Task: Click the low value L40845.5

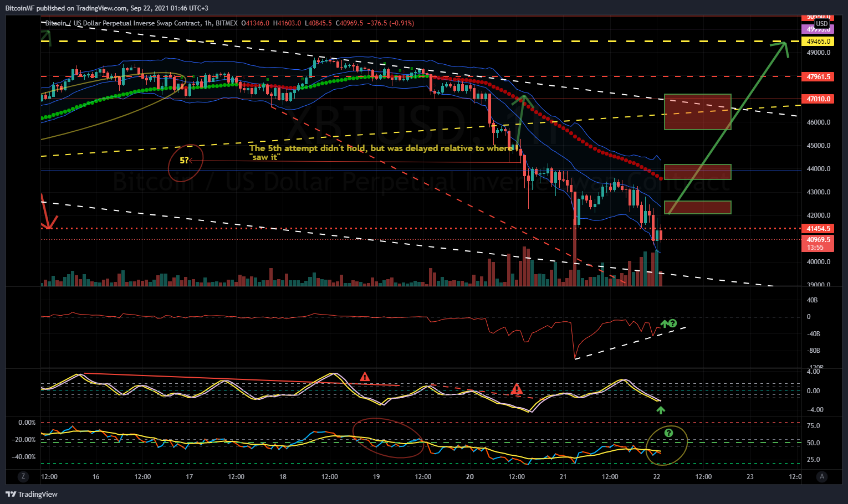Action: click(318, 23)
